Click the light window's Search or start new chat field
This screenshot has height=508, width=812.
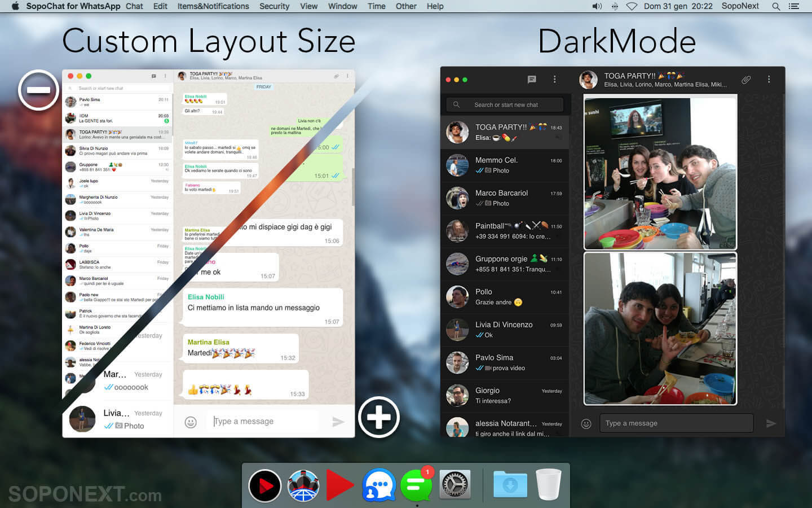click(117, 88)
